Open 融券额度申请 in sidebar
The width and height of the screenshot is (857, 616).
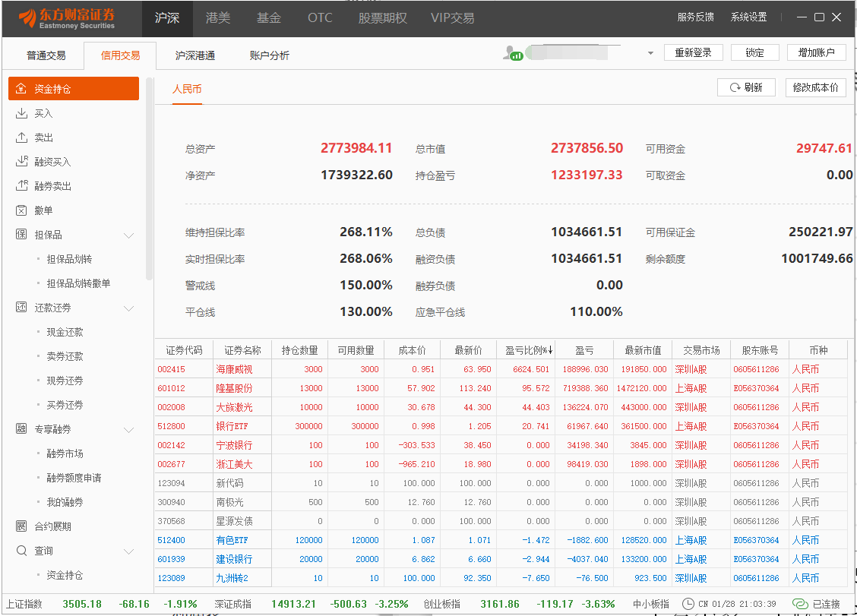[74, 478]
